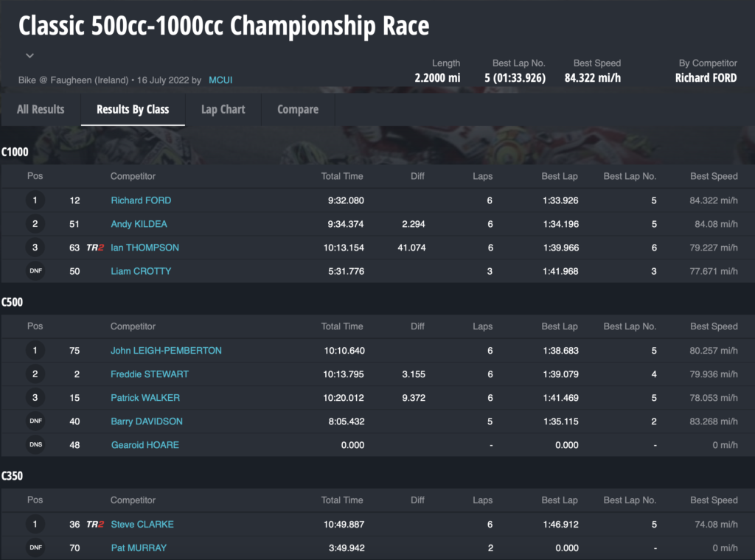
Task: Click total time 3:49.942
Action: (x=347, y=547)
